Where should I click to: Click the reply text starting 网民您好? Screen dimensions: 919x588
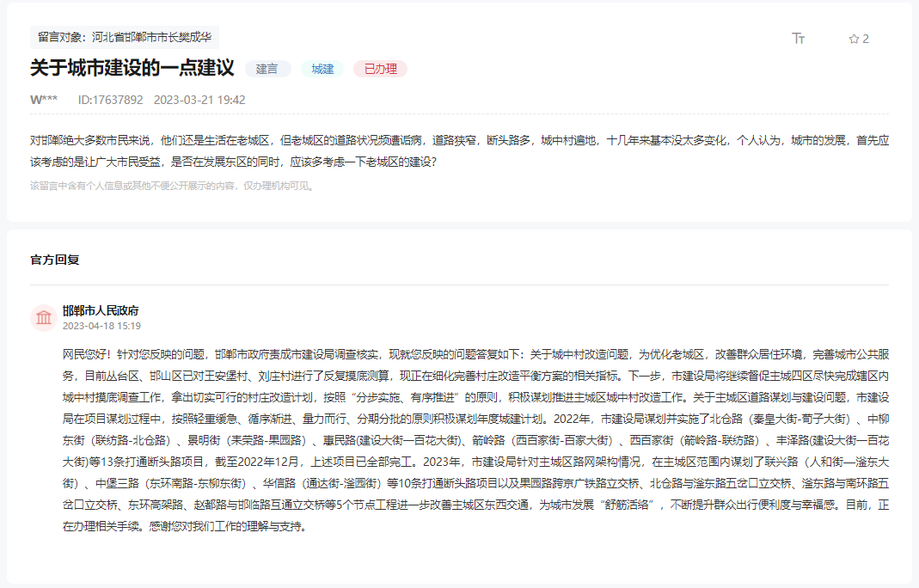pyautogui.click(x=476, y=440)
